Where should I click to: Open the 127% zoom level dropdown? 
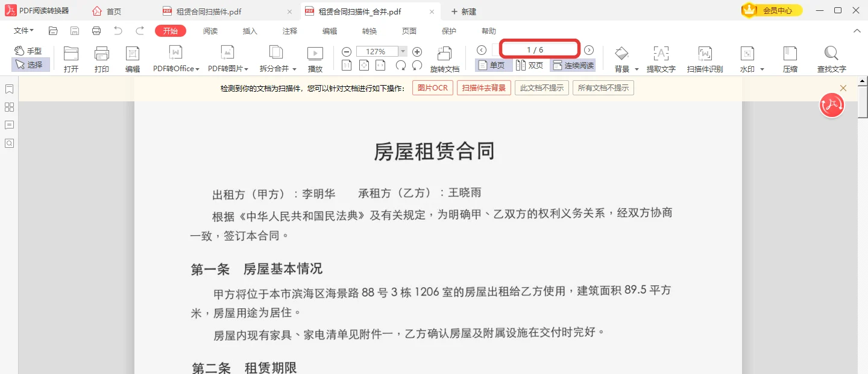tap(403, 52)
